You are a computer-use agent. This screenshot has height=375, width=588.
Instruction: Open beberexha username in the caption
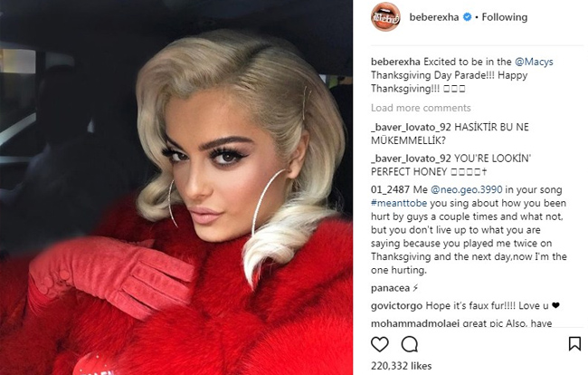pos(395,62)
